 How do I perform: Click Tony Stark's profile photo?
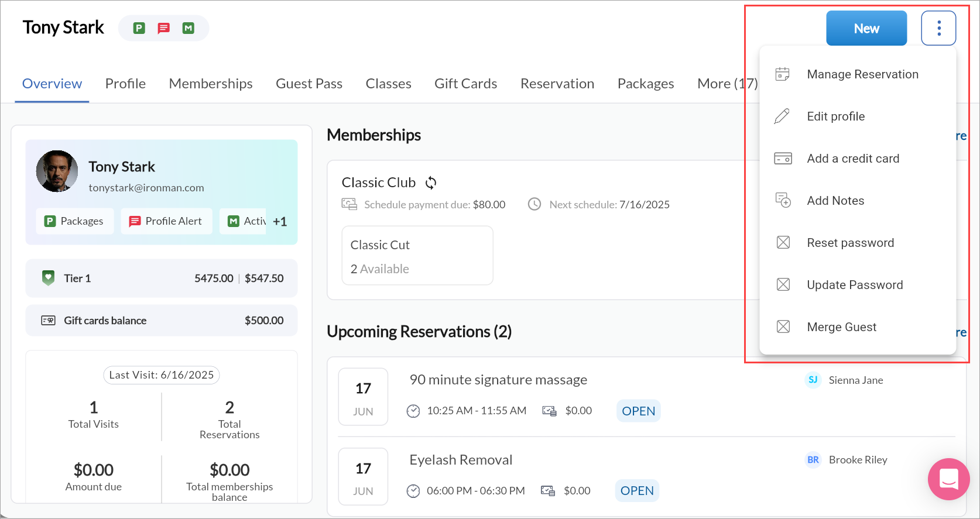coord(57,171)
